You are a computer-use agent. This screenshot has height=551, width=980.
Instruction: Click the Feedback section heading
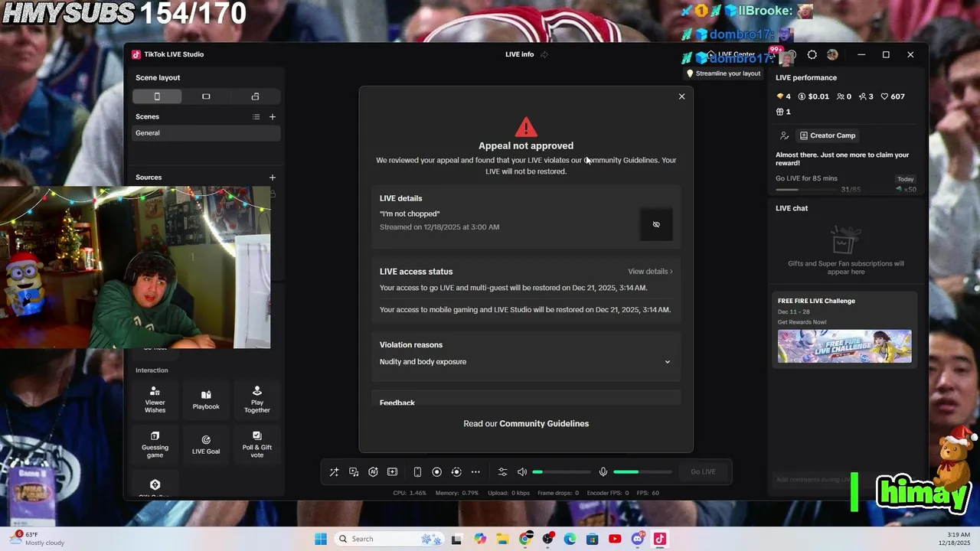coord(397,403)
